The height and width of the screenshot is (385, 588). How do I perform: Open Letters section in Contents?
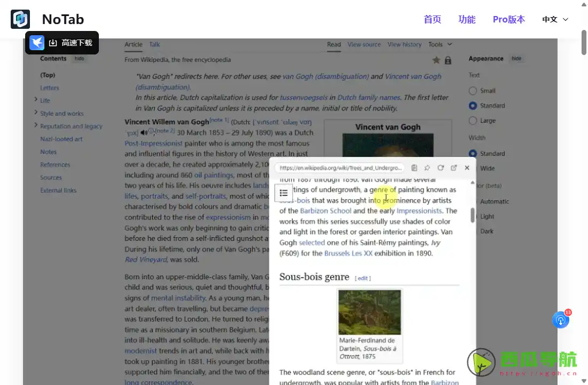click(50, 88)
